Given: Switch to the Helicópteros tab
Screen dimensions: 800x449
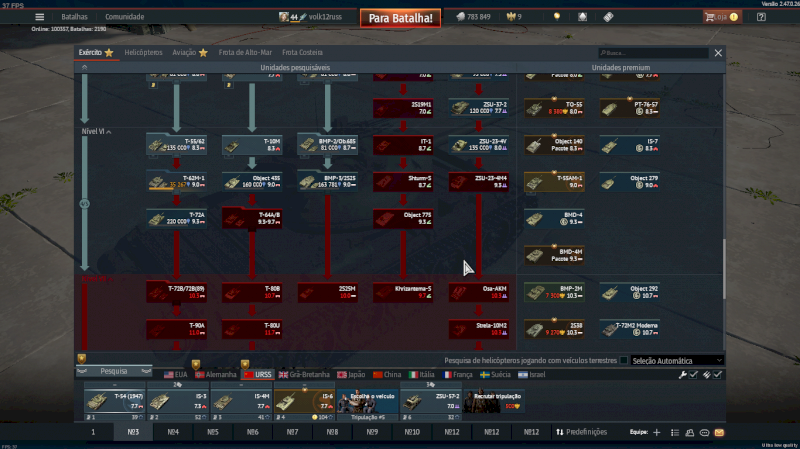Looking at the screenshot, I should coord(144,52).
